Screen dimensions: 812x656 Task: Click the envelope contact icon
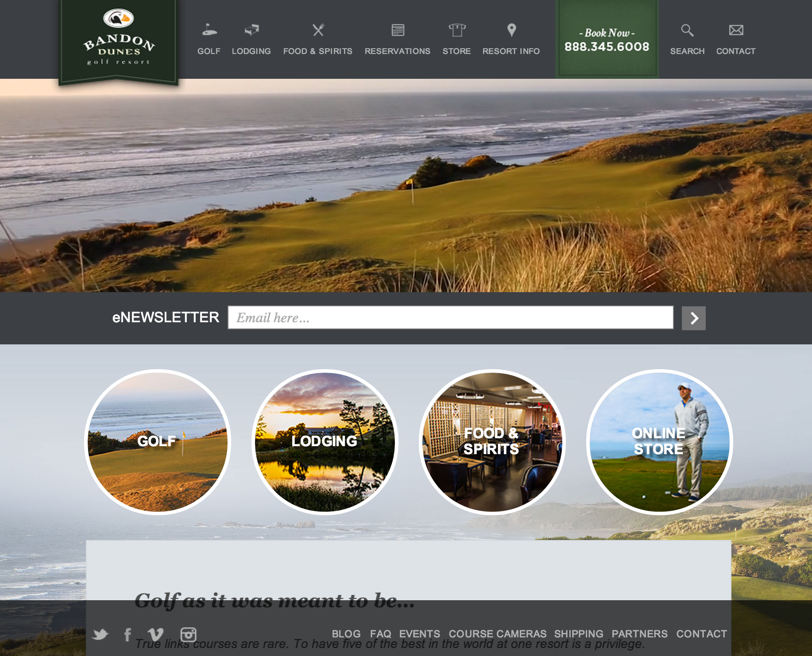(x=736, y=30)
